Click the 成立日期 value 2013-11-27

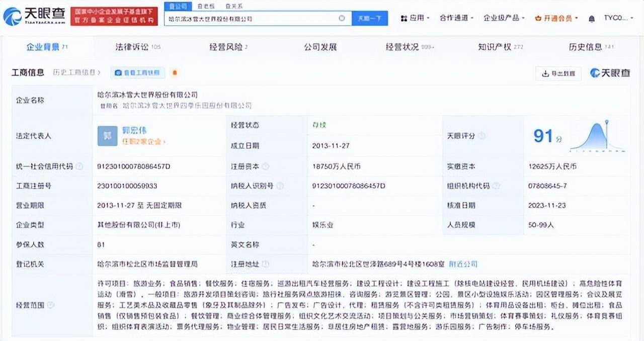[331, 146]
